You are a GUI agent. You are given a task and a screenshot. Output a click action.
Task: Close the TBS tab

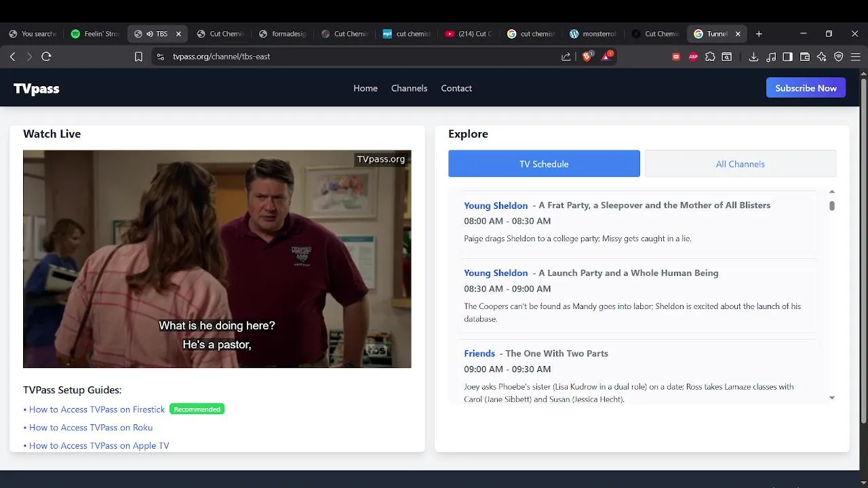(x=178, y=34)
